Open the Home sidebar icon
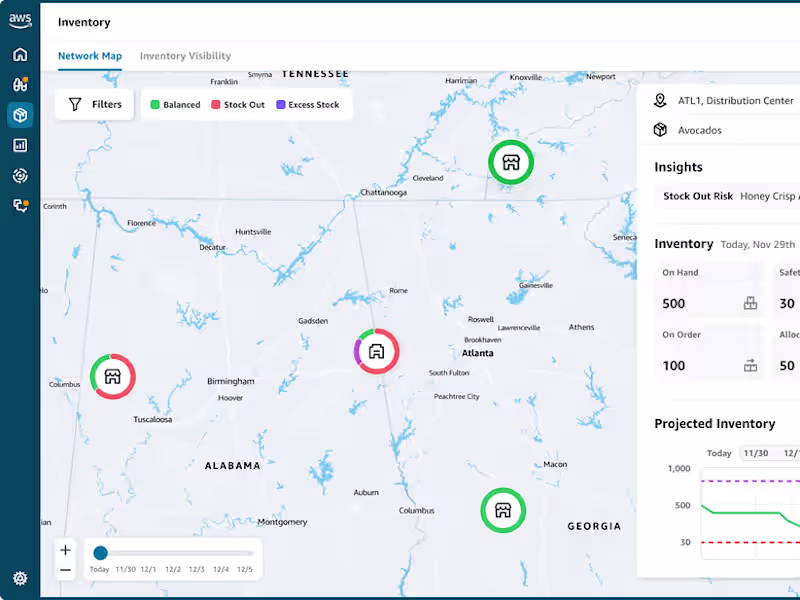The height and width of the screenshot is (600, 800). click(x=20, y=54)
